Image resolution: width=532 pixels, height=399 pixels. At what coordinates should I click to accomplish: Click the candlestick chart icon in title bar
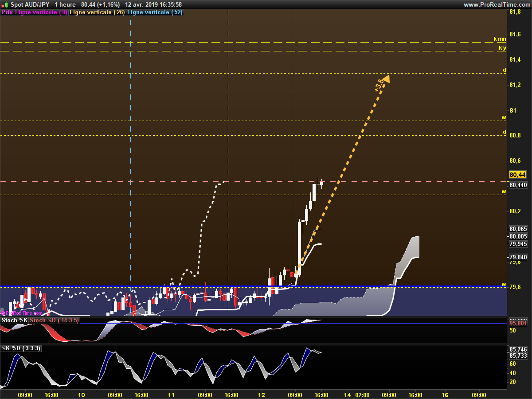click(4, 4)
